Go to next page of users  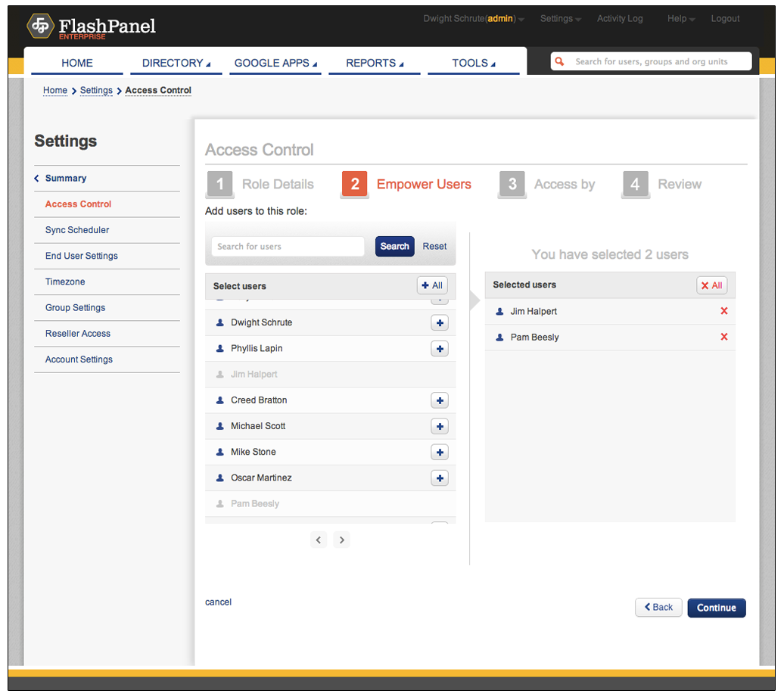pos(341,540)
